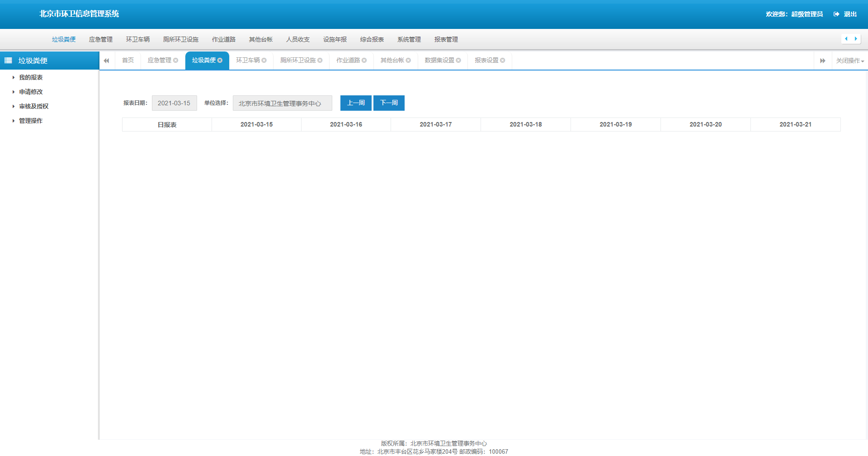Click the 日报表 column header
Image resolution: width=868 pixels, height=456 pixels.
pyautogui.click(x=167, y=125)
